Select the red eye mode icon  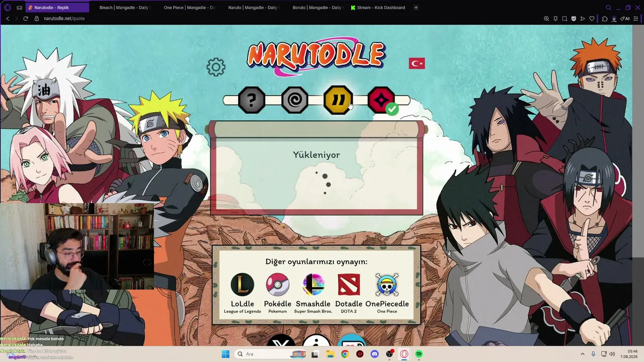(x=381, y=100)
